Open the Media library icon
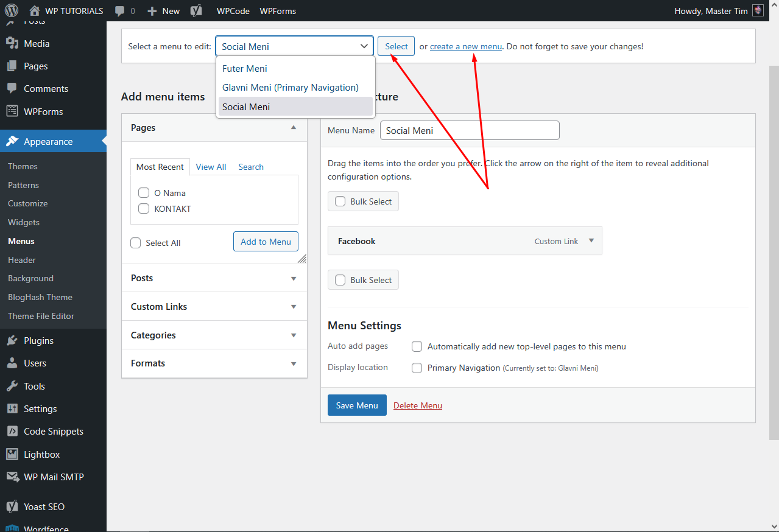 click(12, 44)
